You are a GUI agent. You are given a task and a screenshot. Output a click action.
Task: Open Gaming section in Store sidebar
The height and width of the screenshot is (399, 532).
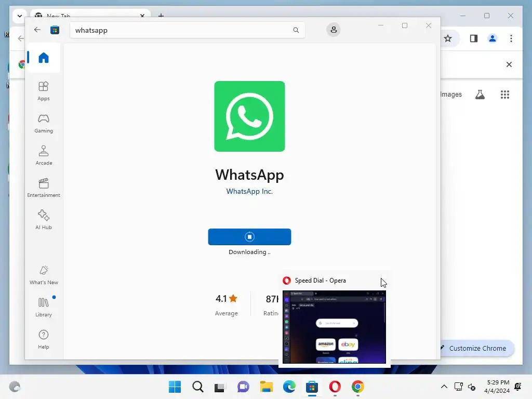click(44, 124)
